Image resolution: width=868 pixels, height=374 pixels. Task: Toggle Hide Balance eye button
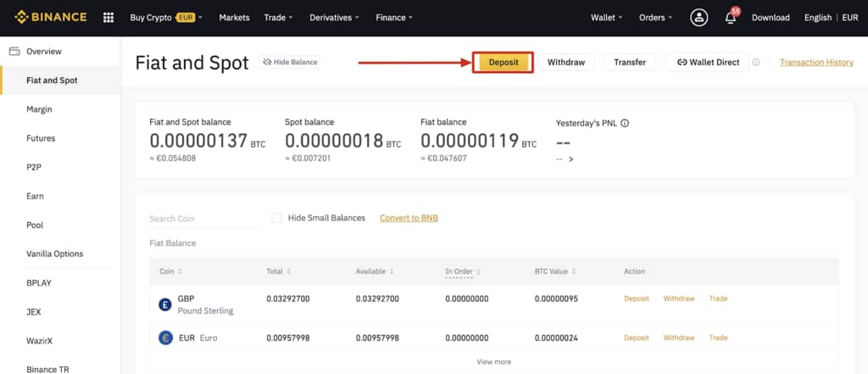point(290,62)
